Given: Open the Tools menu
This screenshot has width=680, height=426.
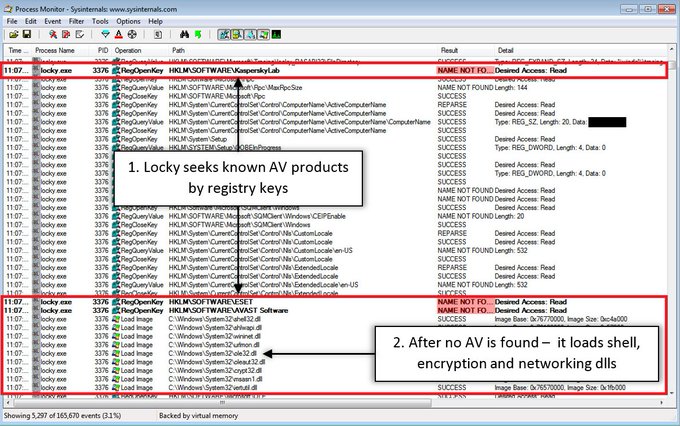Looking at the screenshot, I should [x=100, y=21].
